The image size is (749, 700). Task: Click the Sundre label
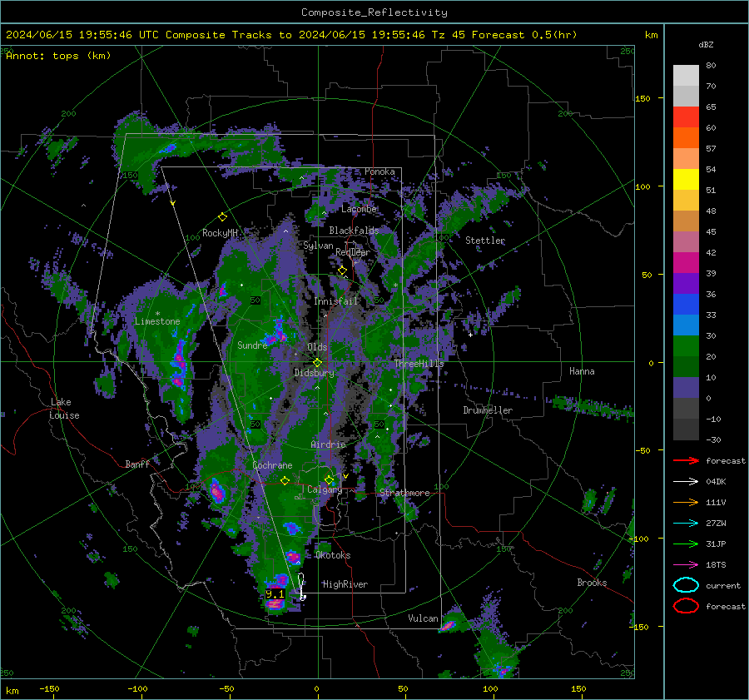(x=252, y=345)
